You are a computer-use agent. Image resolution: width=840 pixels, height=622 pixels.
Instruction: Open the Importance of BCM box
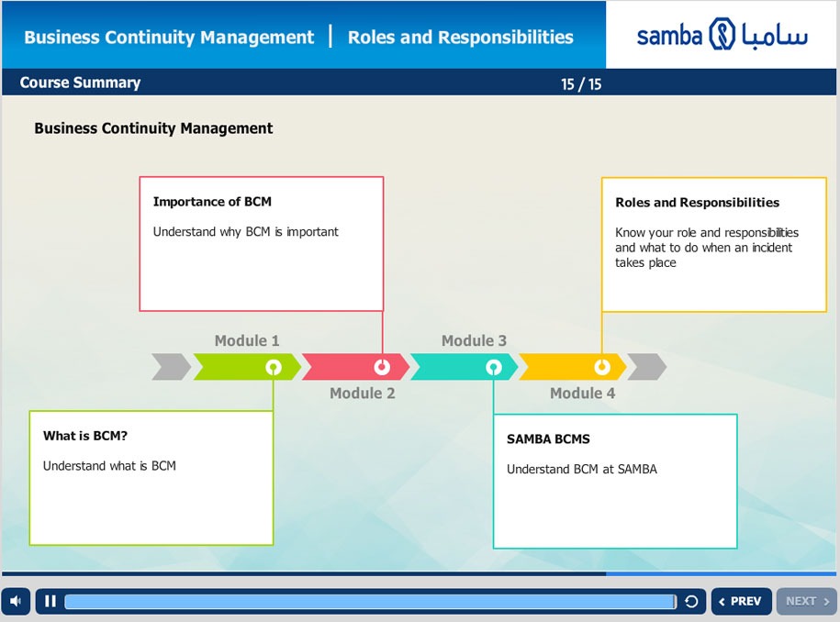coord(262,244)
